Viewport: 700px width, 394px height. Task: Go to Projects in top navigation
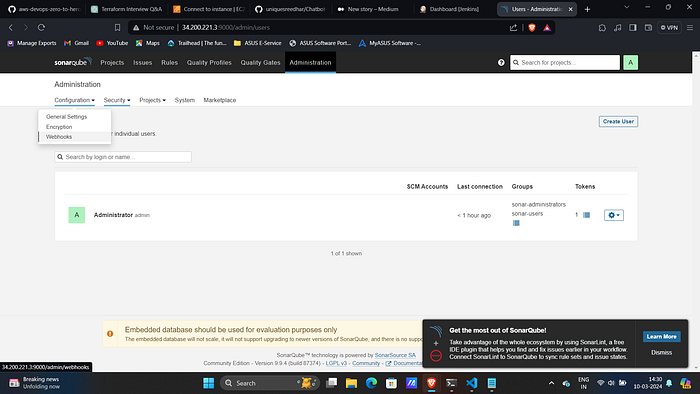(112, 62)
